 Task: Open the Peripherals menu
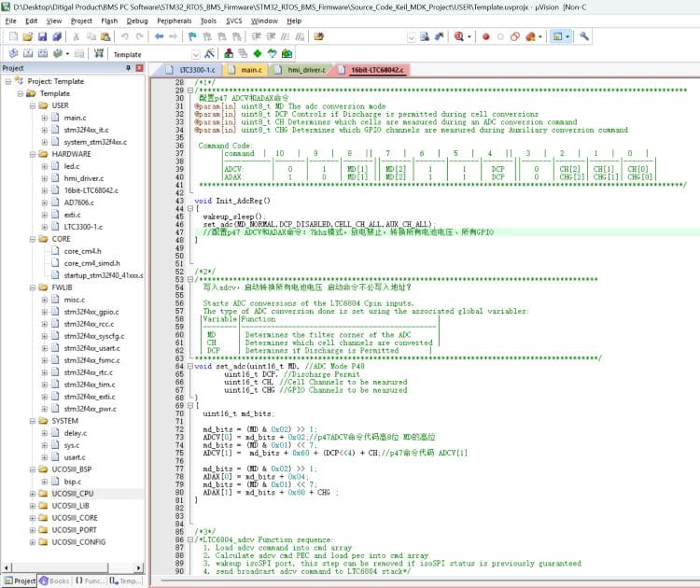click(x=175, y=21)
